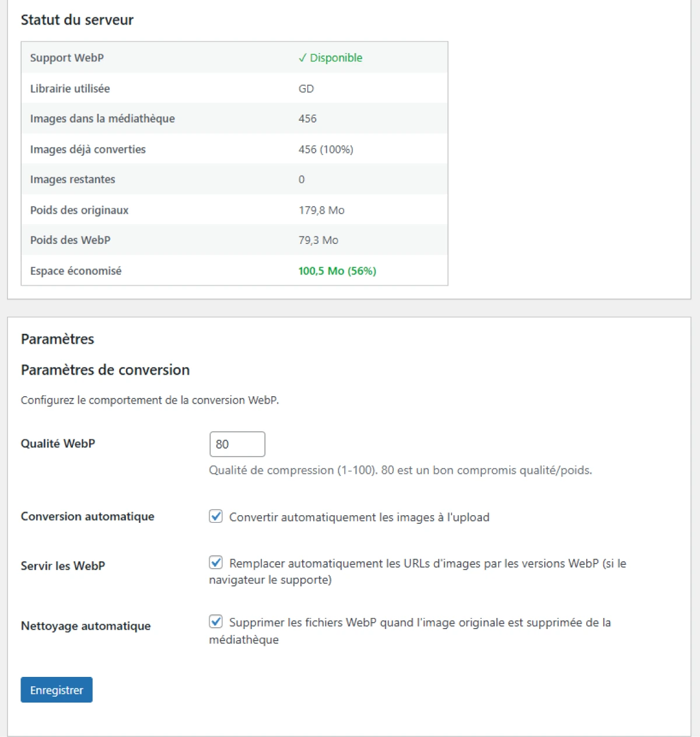Screen dimensions: 700x737
Task: Toggle Remplacer automatiquement les URLs checkbox
Action: (x=216, y=563)
